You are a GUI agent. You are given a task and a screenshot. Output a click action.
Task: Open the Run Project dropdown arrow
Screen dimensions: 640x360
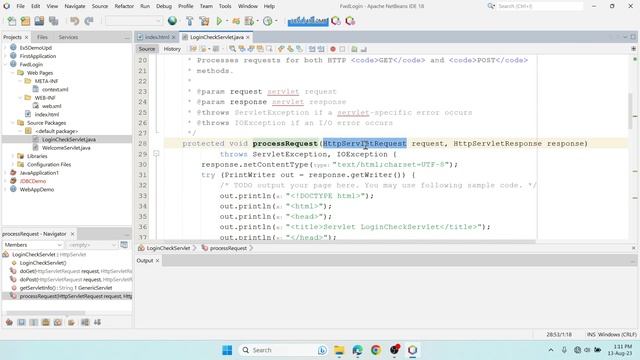click(227, 21)
